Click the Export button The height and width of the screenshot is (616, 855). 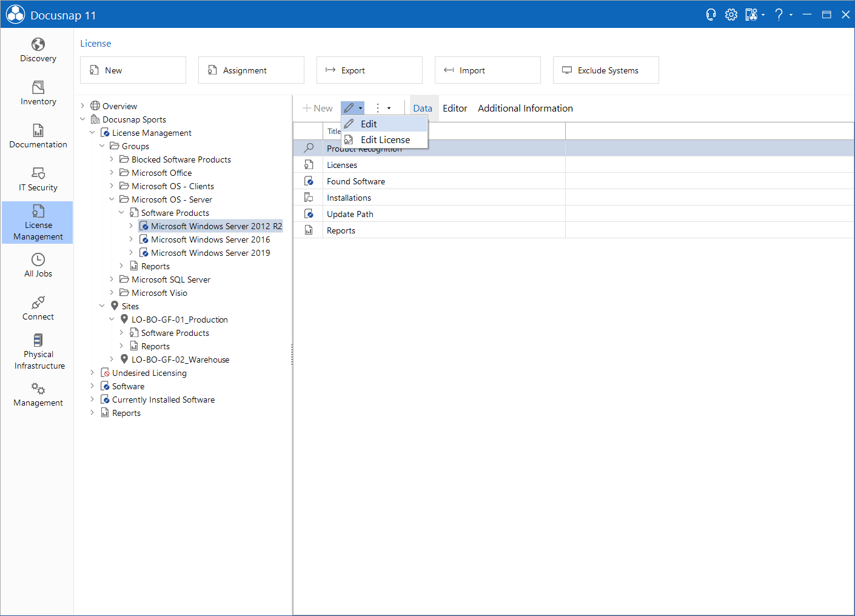(369, 70)
